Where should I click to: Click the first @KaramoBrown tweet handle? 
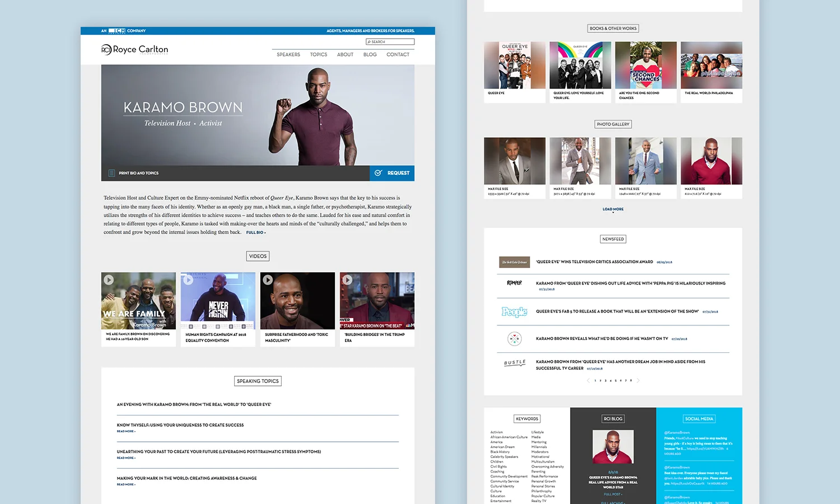pyautogui.click(x=677, y=433)
